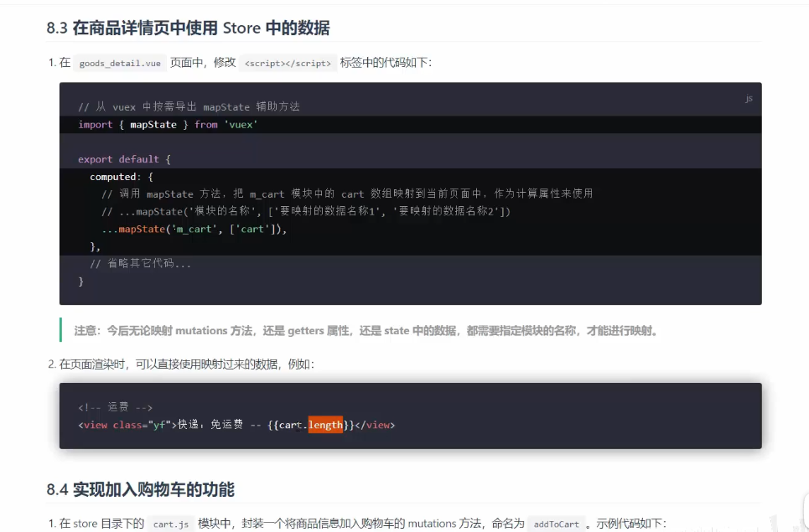This screenshot has height=532, width=809.
Task: Click the text '快递：免运费' in the code
Action: point(210,424)
